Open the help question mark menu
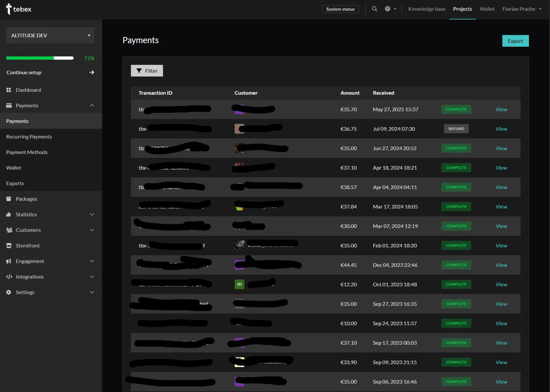 391,9
